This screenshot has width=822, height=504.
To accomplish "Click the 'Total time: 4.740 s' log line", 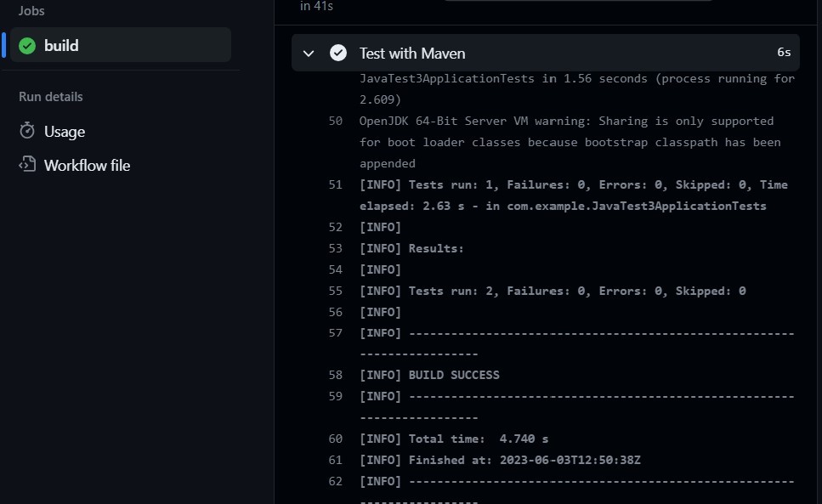I will click(x=454, y=439).
